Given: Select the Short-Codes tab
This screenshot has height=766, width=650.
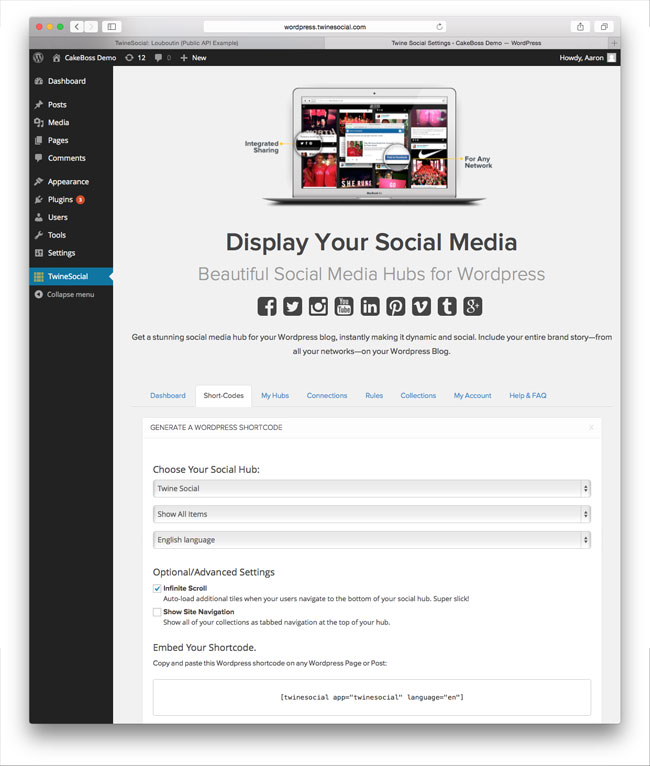Looking at the screenshot, I should coord(224,395).
